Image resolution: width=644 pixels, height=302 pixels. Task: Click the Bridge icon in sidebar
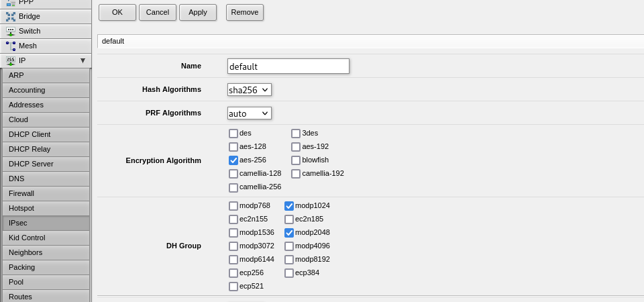click(x=11, y=16)
